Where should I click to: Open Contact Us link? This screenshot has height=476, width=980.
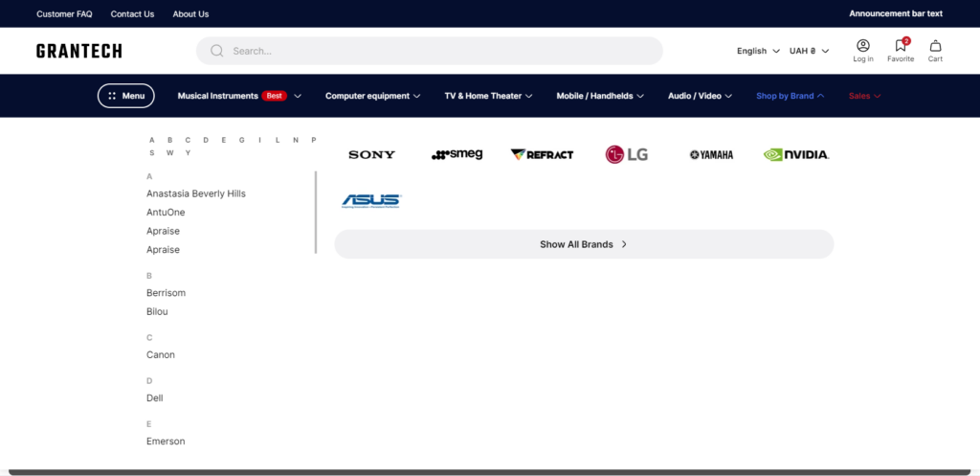point(132,13)
